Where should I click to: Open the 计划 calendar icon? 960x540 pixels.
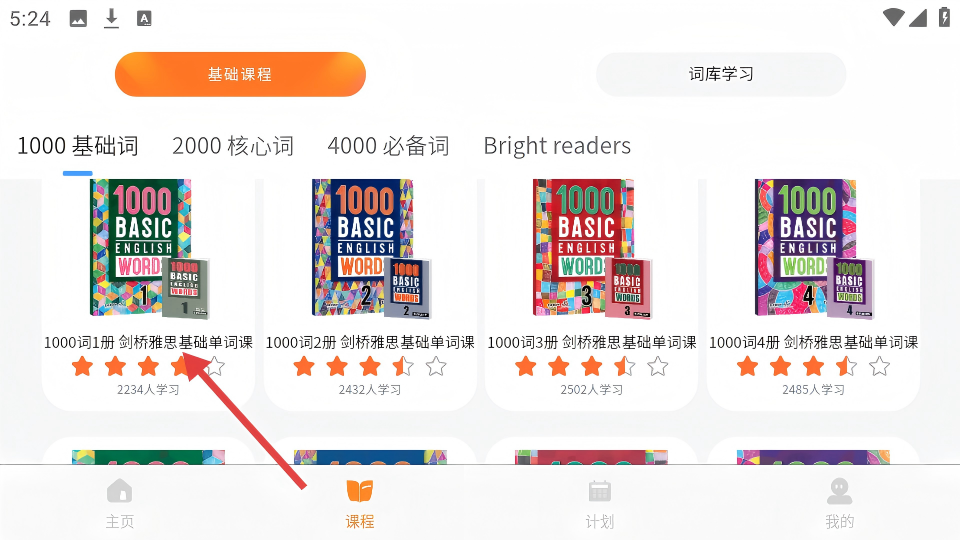click(x=599, y=491)
